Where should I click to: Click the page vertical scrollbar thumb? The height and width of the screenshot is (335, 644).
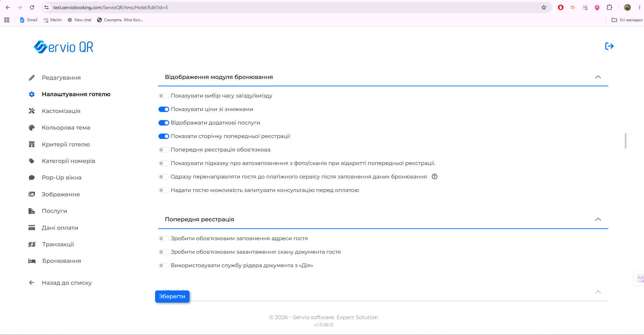(625, 141)
